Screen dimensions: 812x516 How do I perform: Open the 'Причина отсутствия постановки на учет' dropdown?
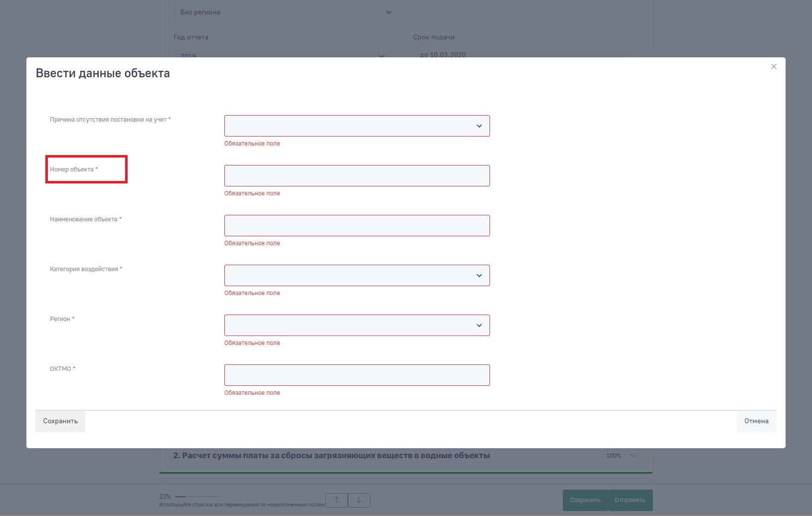(357, 126)
